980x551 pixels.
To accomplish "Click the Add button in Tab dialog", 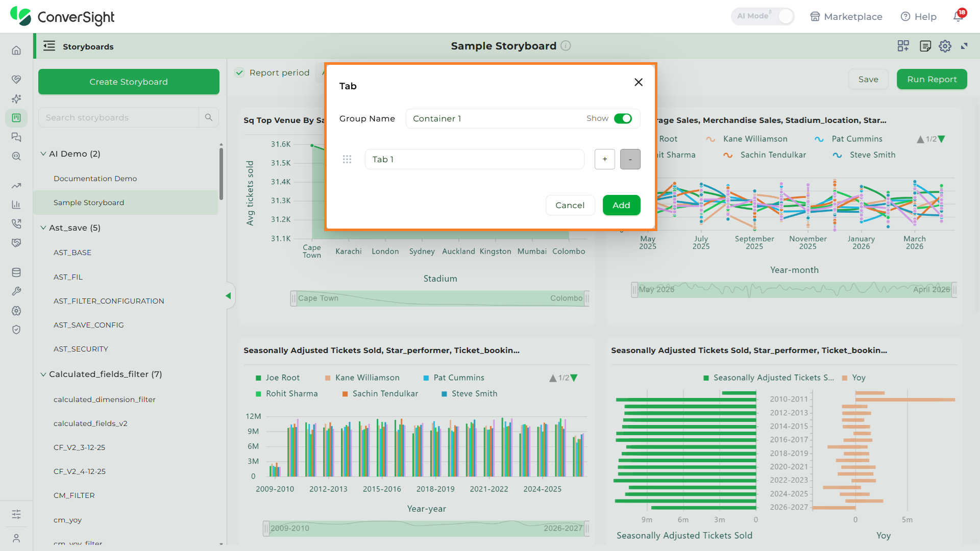I will pyautogui.click(x=621, y=205).
